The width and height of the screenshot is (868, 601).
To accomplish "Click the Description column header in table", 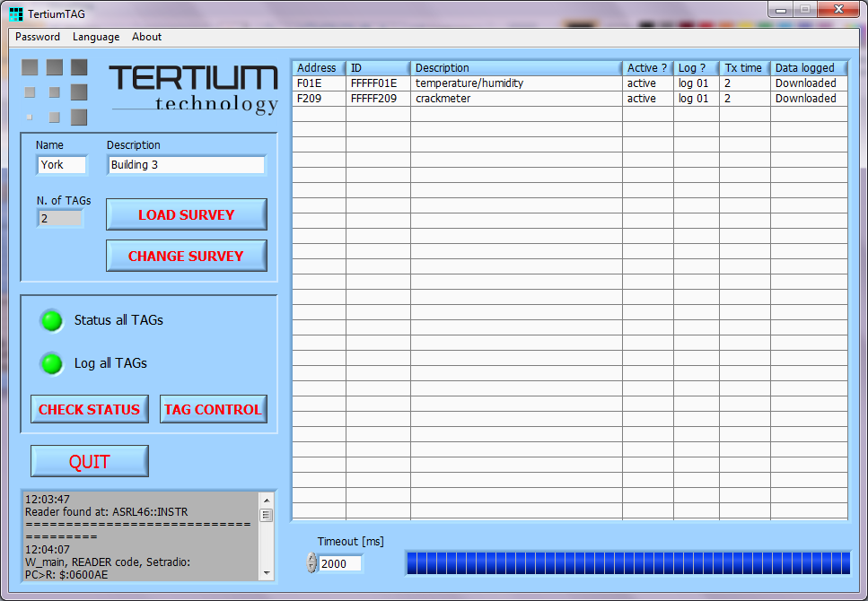I will [x=516, y=68].
